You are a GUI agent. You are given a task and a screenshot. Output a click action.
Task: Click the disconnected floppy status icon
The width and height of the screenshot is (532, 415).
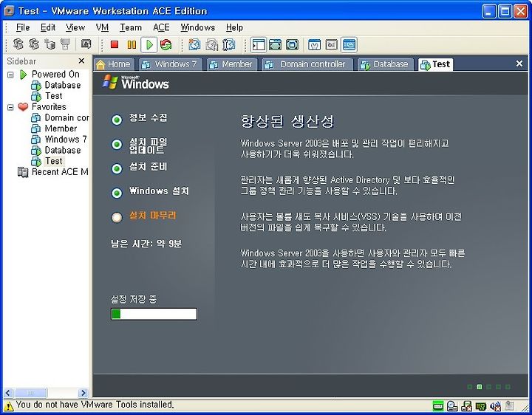467,406
